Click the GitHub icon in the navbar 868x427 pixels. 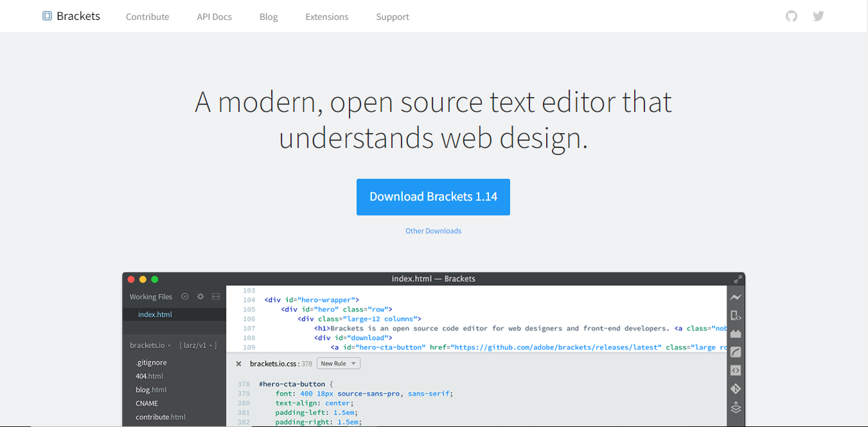pyautogui.click(x=791, y=16)
